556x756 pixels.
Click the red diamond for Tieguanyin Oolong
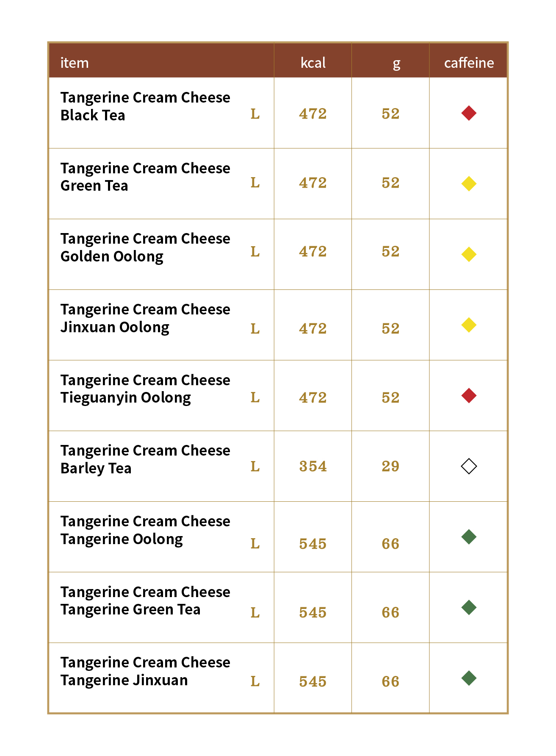469,395
